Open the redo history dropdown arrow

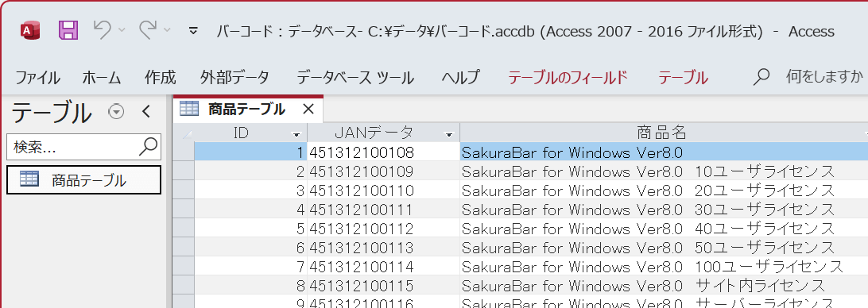coord(167,30)
